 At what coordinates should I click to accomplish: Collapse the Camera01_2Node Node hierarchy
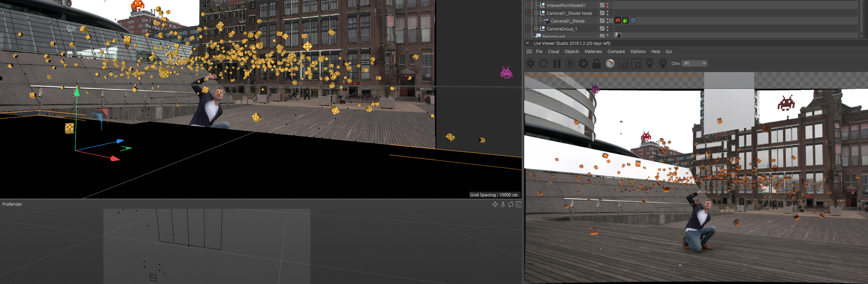pos(536,13)
